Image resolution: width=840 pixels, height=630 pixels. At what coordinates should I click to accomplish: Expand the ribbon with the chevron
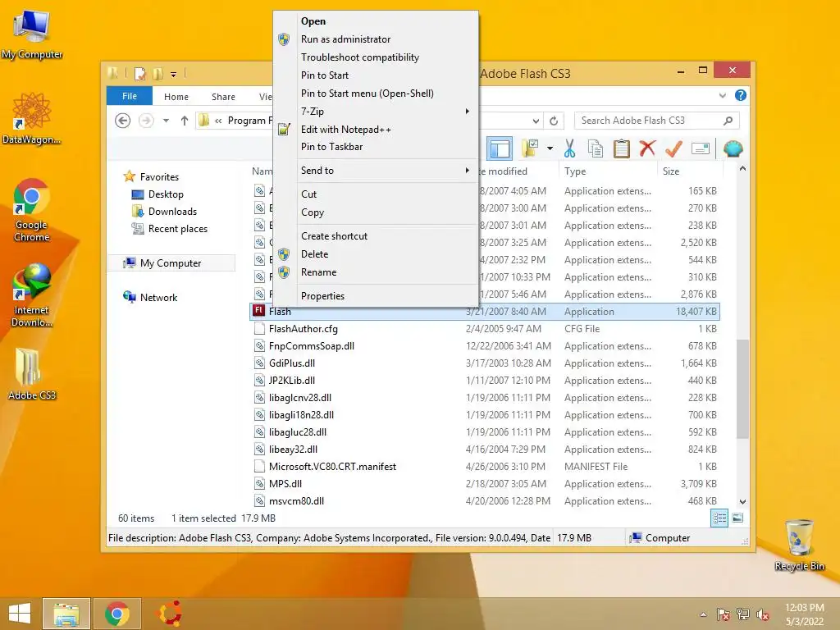click(722, 95)
